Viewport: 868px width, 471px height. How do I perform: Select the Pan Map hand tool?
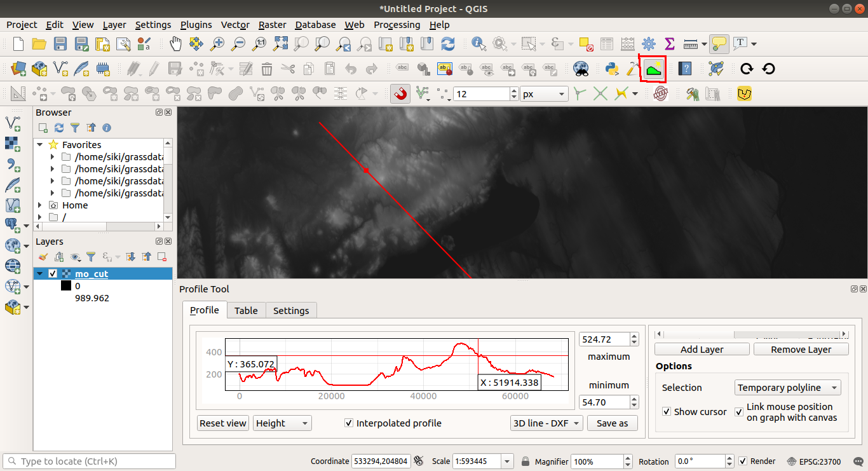pos(176,44)
